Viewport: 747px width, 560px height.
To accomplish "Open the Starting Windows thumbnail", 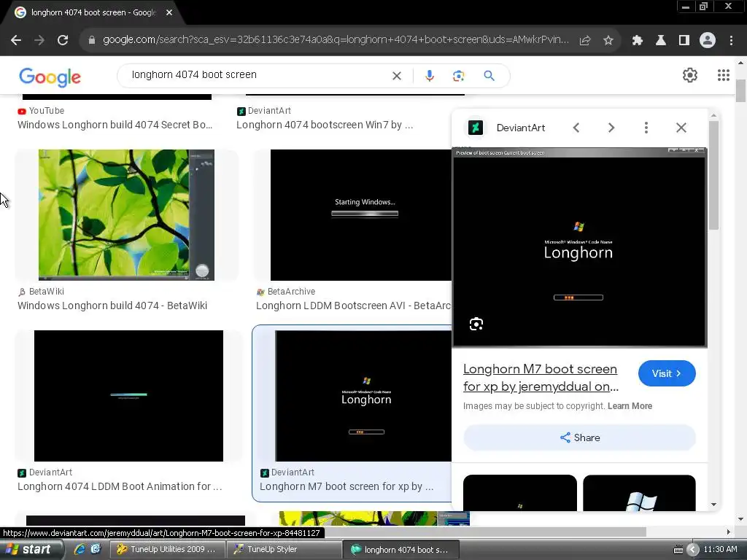I will (x=360, y=215).
